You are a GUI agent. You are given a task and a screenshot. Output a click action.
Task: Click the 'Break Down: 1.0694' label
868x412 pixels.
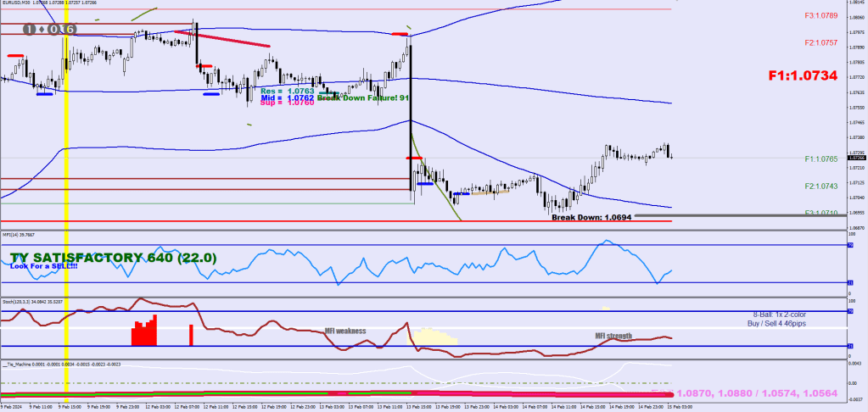[591, 218]
